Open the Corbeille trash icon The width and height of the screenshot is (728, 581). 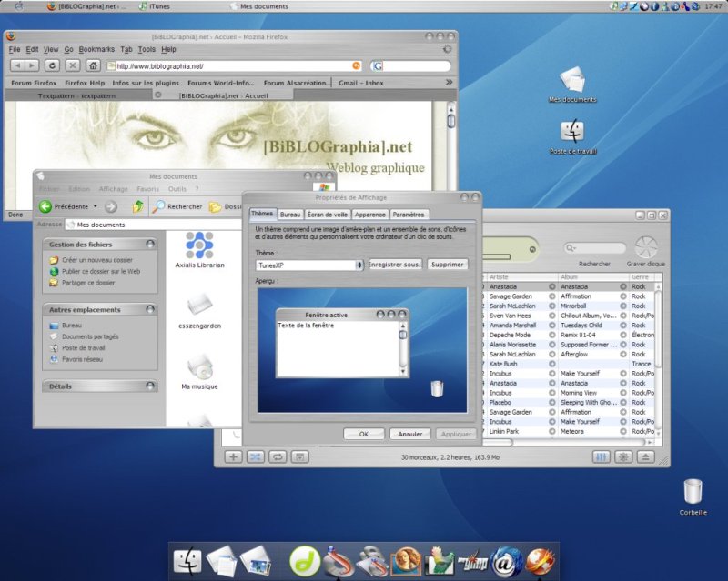coord(693,497)
